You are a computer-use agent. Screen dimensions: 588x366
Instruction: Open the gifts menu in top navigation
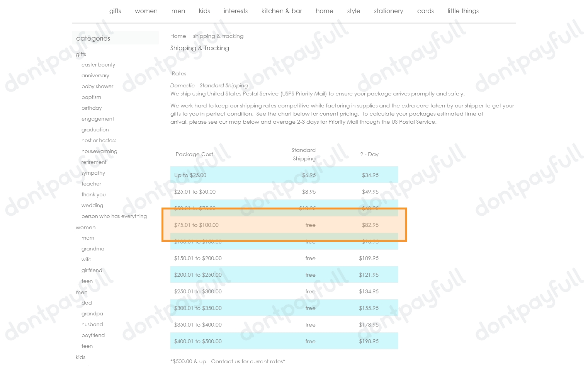point(115,11)
